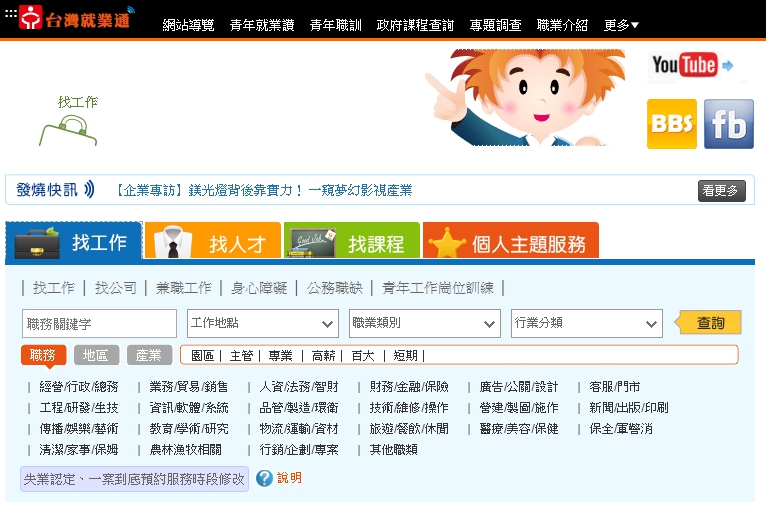Click the green briefcase 找工作 icon

coord(69,121)
